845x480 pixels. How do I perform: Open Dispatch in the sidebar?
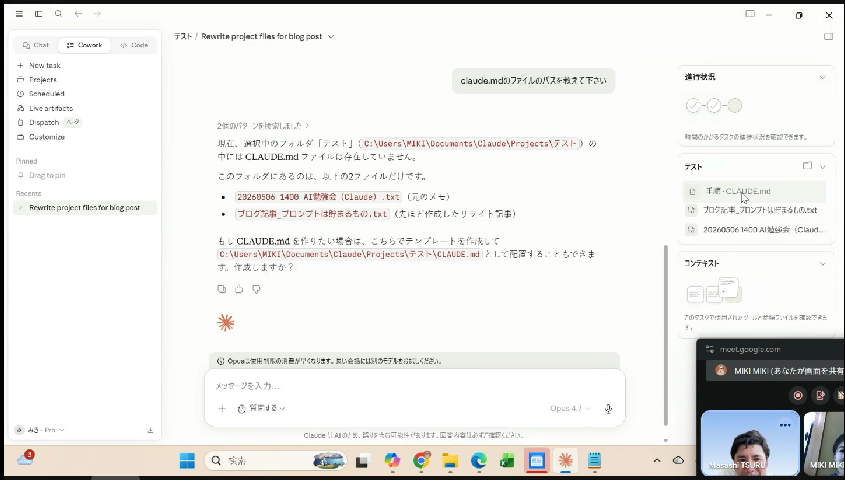click(x=44, y=123)
